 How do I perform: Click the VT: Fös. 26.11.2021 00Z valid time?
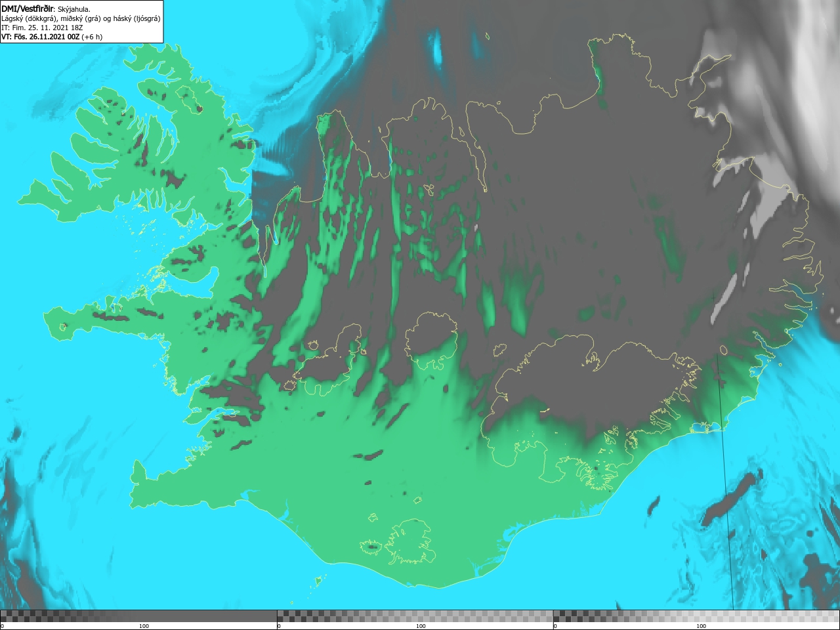41,37
